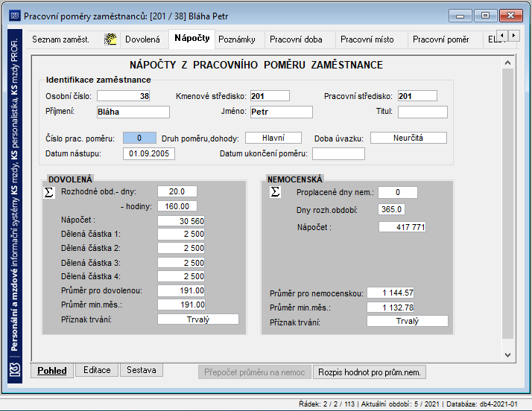532x411 pixels.
Task: Click the Datum nástupu field 01.09.2005
Action: pyautogui.click(x=148, y=153)
